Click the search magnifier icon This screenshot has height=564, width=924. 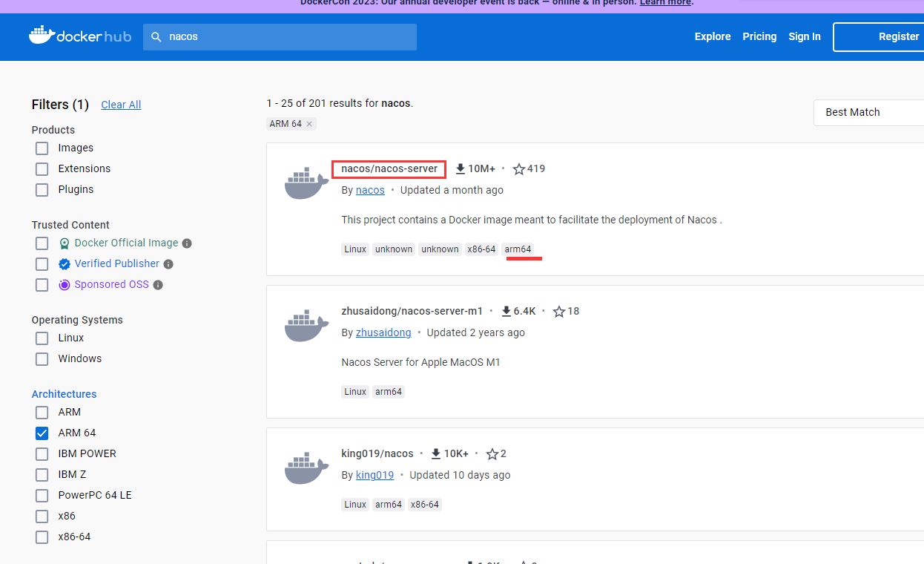click(x=156, y=36)
